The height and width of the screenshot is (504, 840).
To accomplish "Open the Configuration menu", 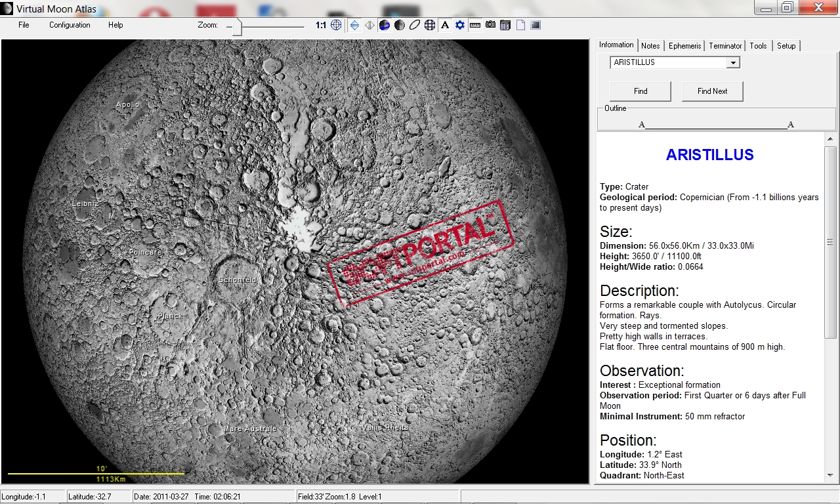I will tap(70, 25).
